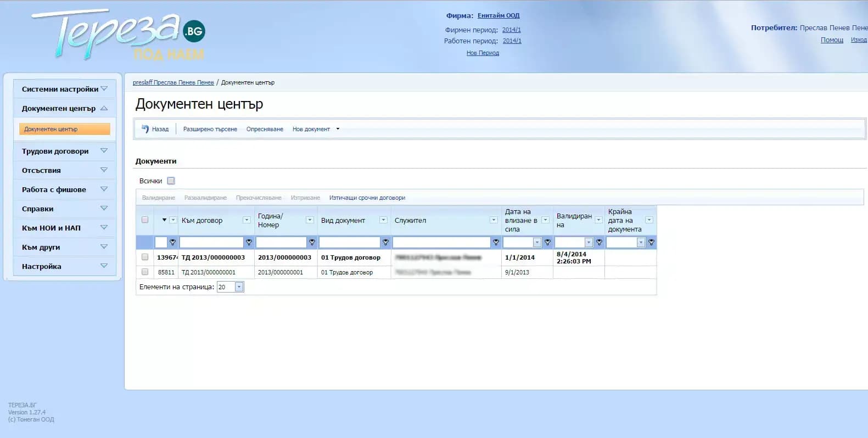Click sort arrow in ID column header
This screenshot has height=438, width=868.
click(164, 220)
